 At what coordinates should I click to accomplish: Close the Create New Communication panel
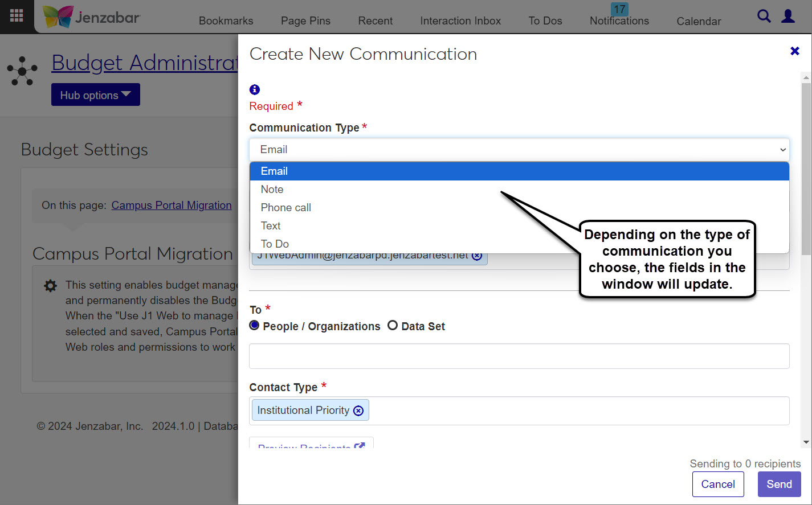(x=795, y=51)
